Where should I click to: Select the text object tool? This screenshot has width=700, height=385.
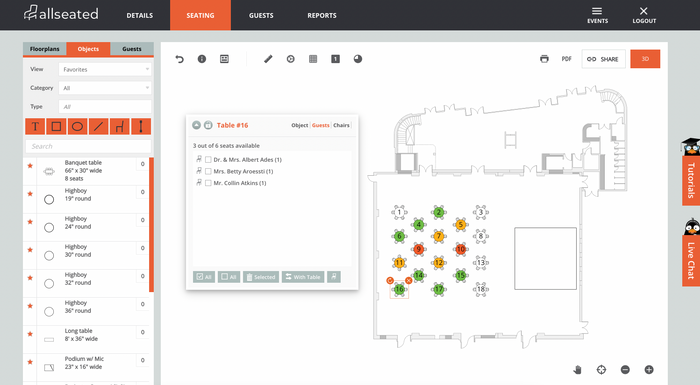point(35,127)
